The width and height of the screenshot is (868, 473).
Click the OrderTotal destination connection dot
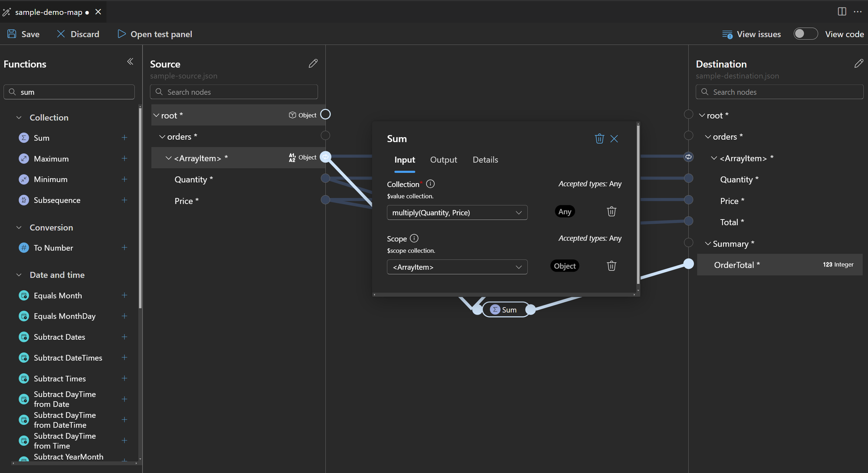click(688, 264)
